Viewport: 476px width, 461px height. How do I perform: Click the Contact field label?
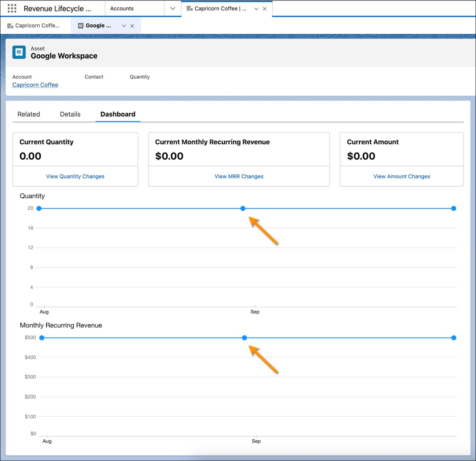tap(94, 77)
